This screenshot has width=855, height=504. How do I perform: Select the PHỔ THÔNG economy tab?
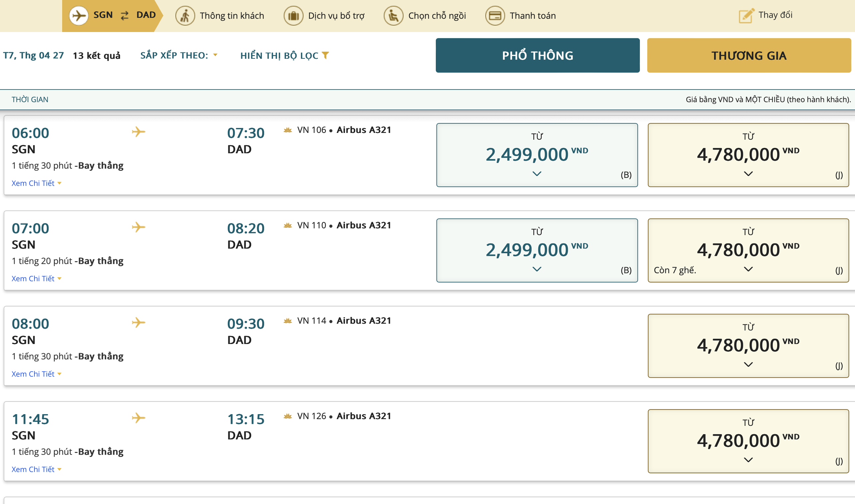pos(537,55)
